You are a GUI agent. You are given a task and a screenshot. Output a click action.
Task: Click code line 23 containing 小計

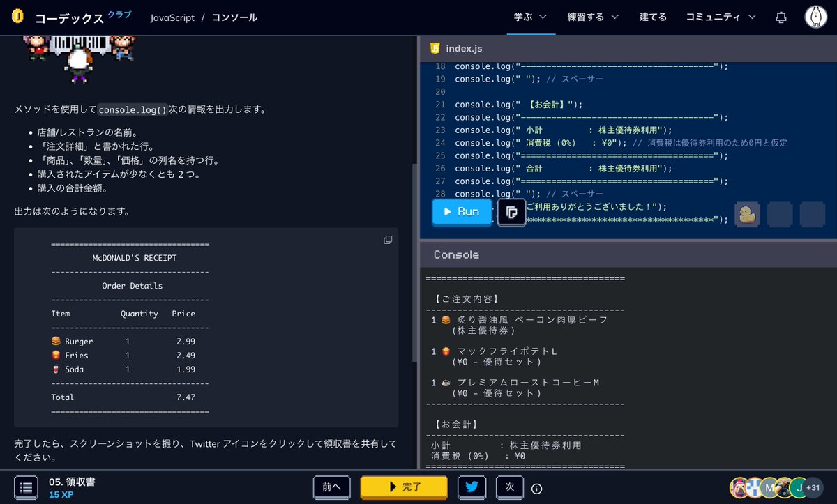pos(563,130)
